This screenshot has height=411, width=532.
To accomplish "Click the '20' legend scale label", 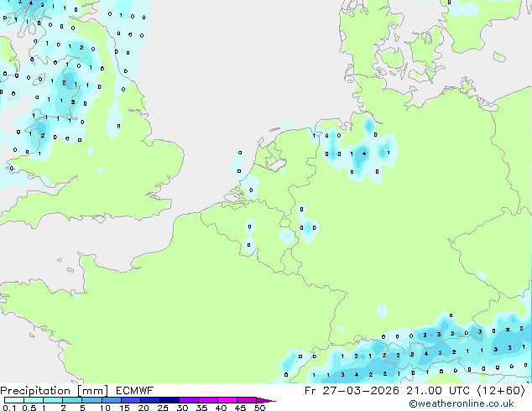I will pyautogui.click(x=143, y=408).
